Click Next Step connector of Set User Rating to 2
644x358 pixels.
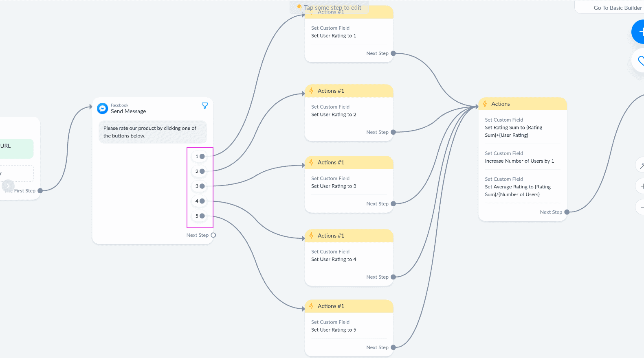point(393,132)
